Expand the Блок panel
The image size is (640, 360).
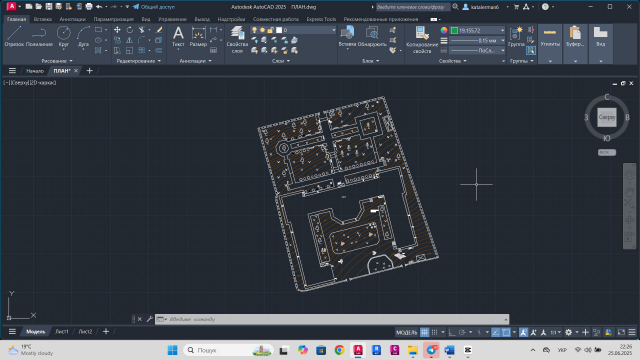371,61
